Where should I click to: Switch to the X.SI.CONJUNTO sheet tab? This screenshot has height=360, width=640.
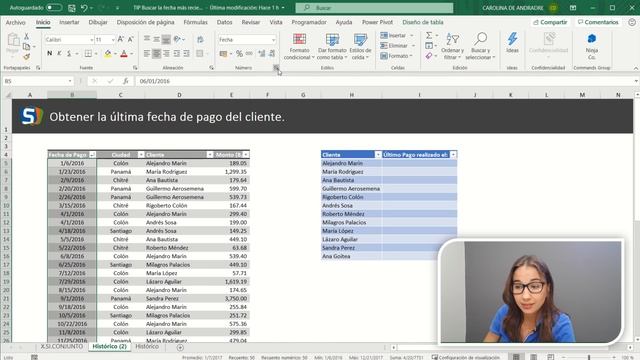click(x=62, y=347)
